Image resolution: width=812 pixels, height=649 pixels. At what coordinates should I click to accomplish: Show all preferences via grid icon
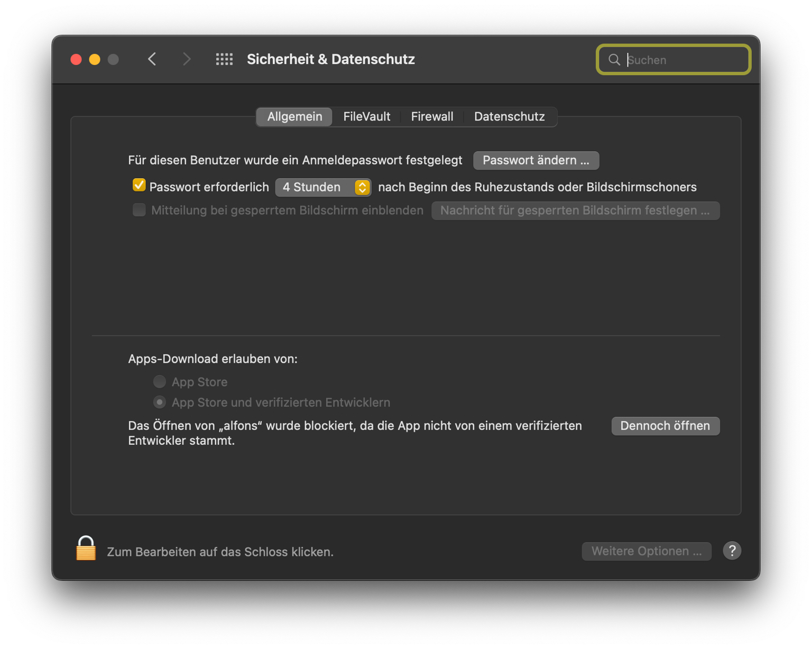(x=224, y=59)
